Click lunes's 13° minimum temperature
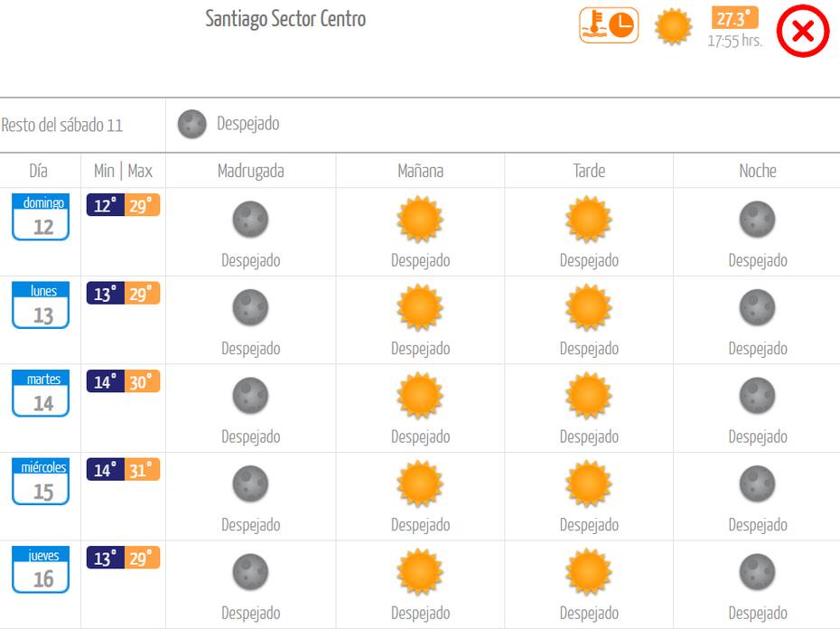Screen dimensions: 840x629 pos(105,294)
